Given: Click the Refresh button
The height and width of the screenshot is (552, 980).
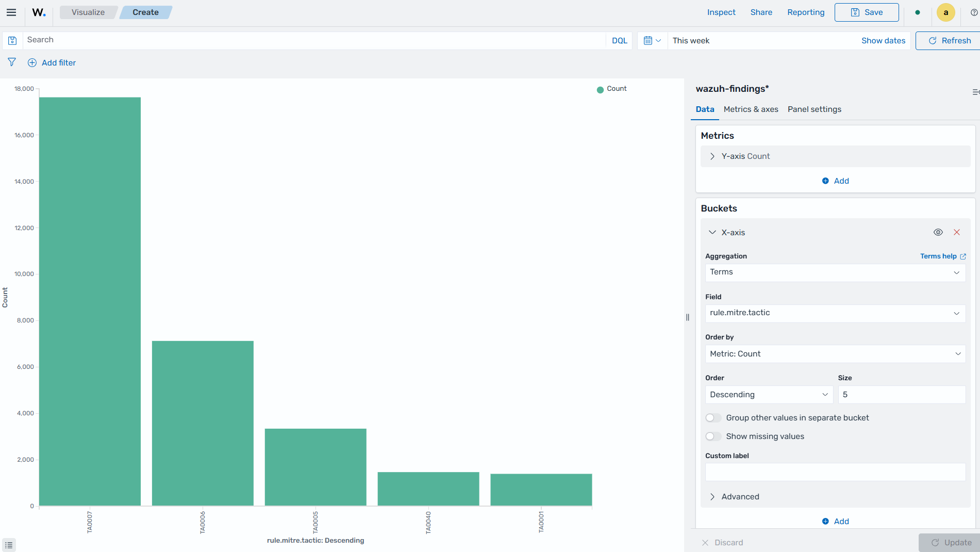Looking at the screenshot, I should tap(949, 41).
